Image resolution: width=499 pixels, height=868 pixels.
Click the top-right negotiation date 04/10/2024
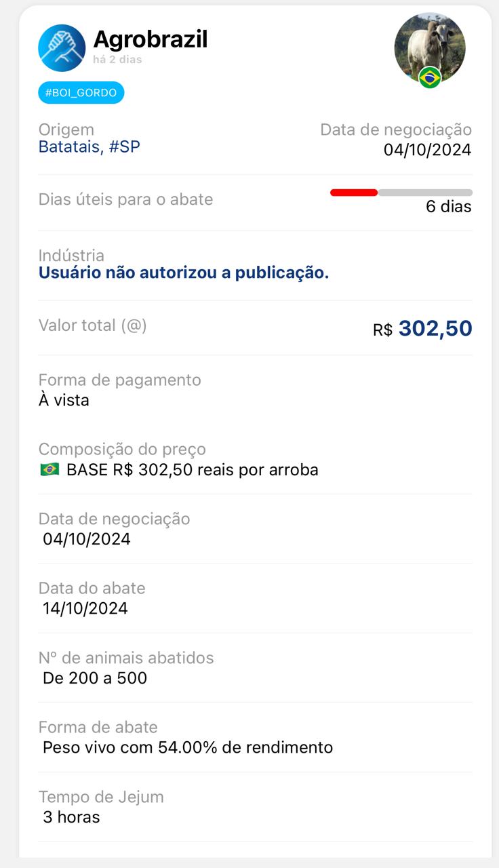tap(427, 149)
